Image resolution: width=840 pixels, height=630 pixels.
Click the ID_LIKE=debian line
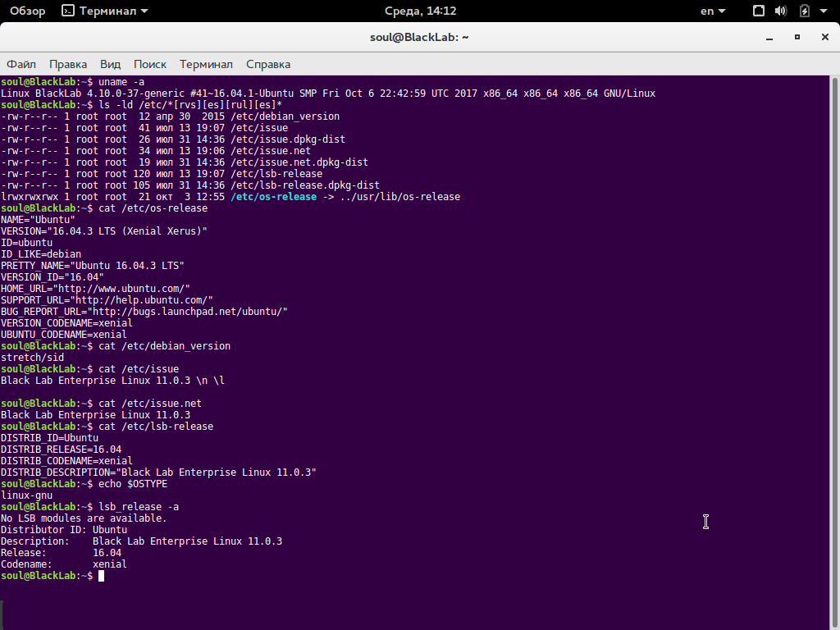pyautogui.click(x=41, y=254)
